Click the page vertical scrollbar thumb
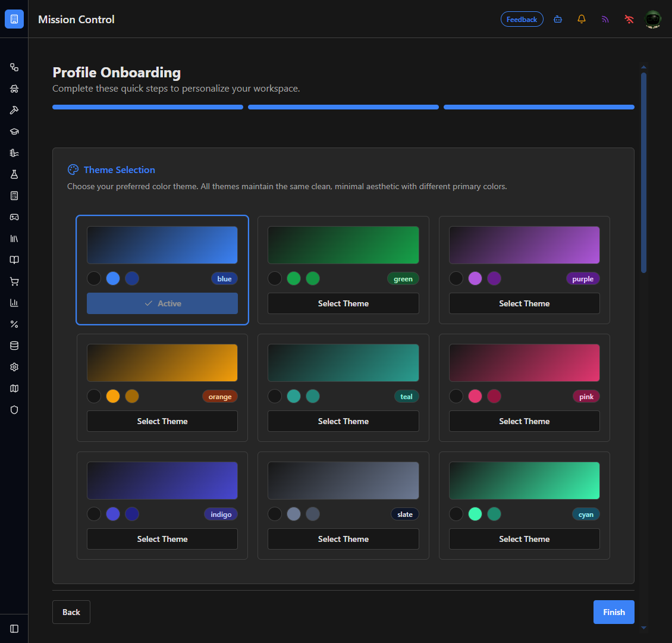Viewport: 672px width, 643px height. pos(643,172)
